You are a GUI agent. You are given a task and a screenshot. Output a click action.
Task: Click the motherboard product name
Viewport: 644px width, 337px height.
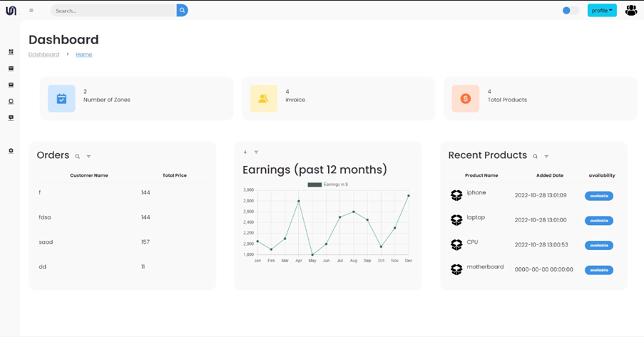pyautogui.click(x=485, y=266)
